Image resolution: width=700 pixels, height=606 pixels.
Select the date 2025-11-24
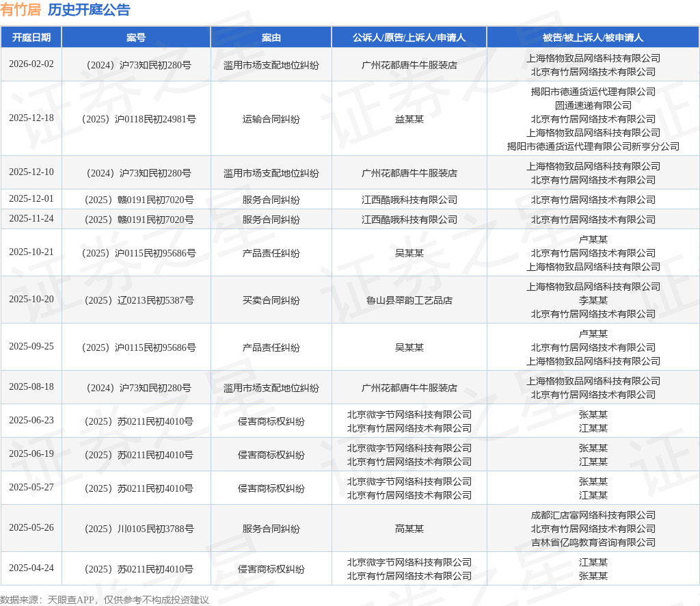[31, 219]
